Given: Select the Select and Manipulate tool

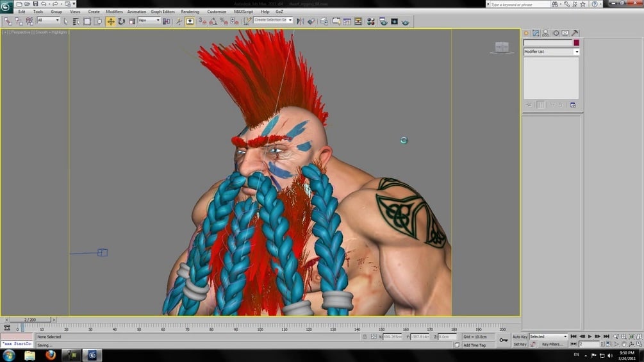Looking at the screenshot, I should tap(179, 21).
